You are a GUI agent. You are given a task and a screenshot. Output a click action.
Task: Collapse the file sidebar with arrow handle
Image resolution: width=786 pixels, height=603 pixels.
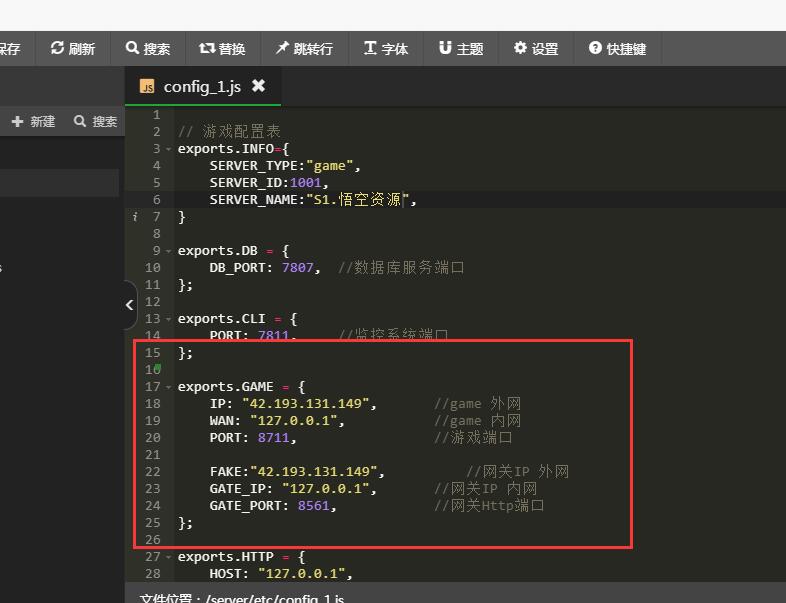point(130,306)
